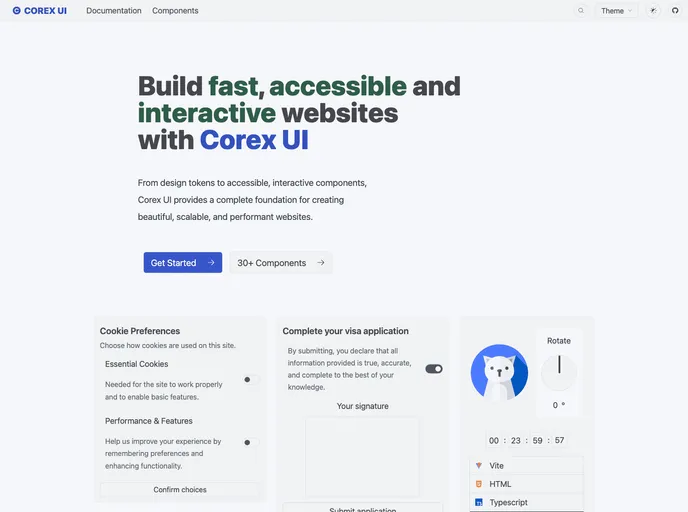This screenshot has width=688, height=512.
Task: Select the Vite list item
Action: (527, 465)
